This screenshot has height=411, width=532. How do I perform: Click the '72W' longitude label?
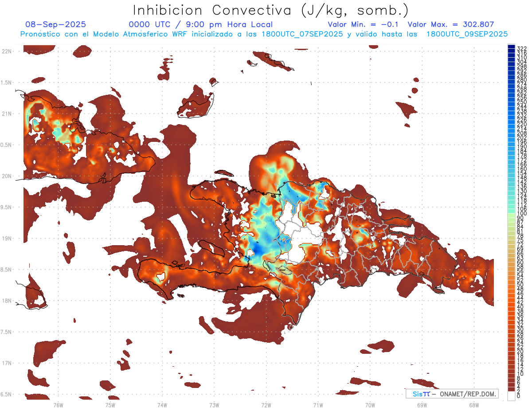pos(266,405)
